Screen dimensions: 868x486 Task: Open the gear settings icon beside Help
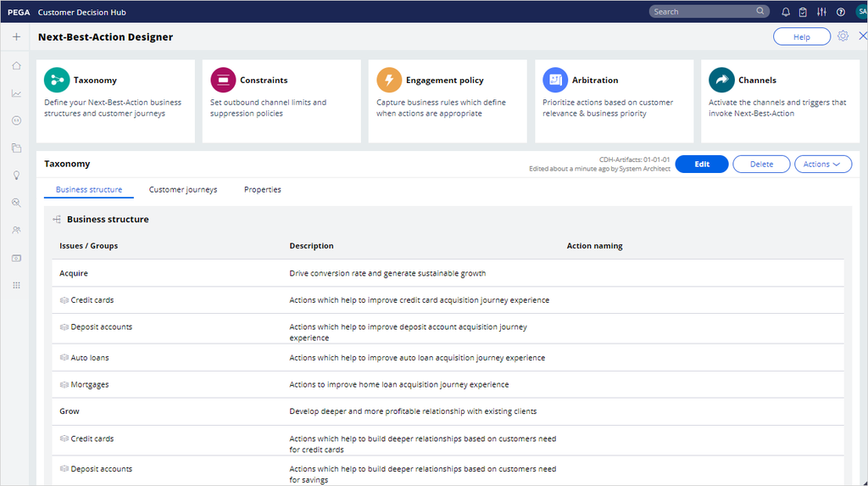(843, 36)
